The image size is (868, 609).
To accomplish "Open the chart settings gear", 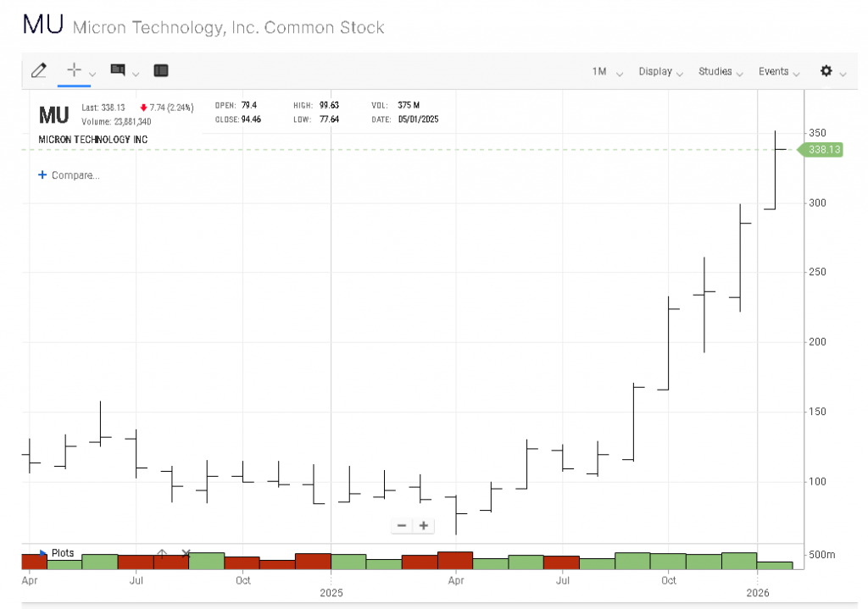I will pos(826,71).
